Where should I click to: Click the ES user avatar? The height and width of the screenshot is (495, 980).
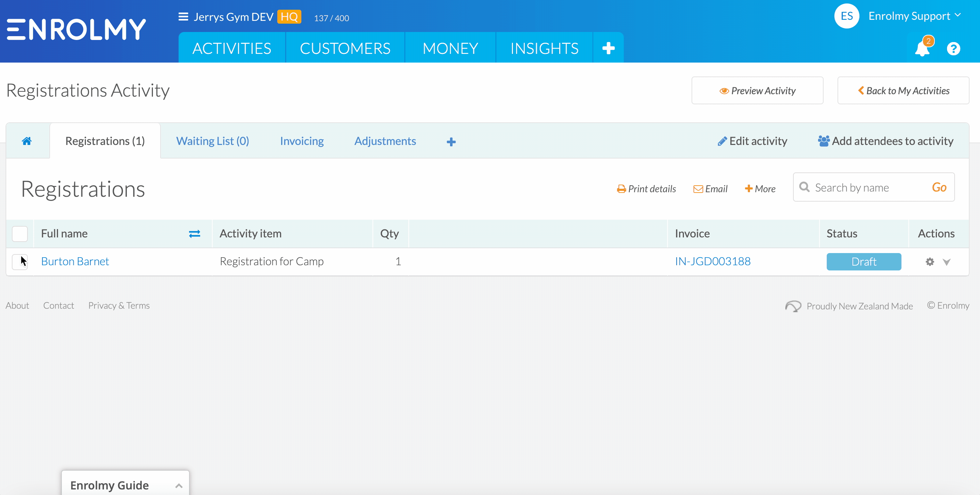847,16
